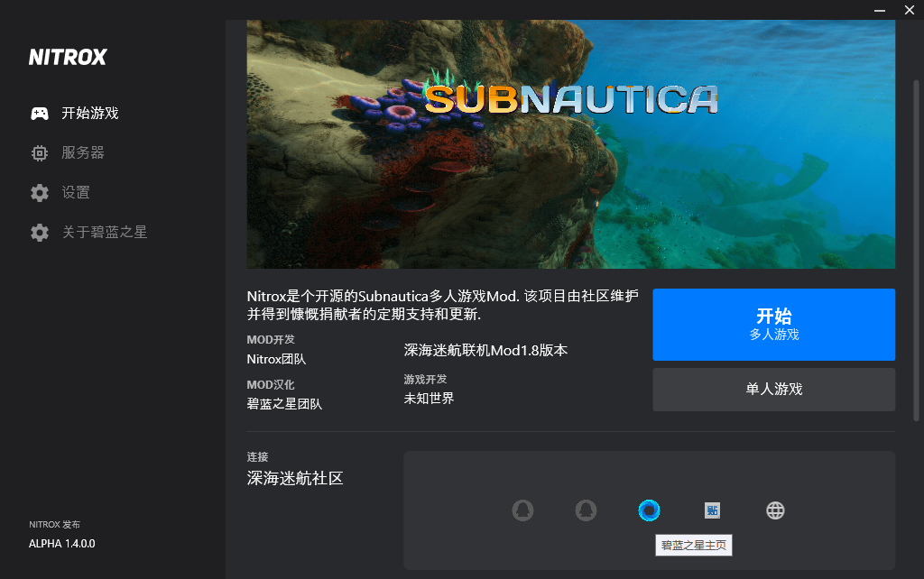Open the second QQ penguin community icon

(586, 510)
